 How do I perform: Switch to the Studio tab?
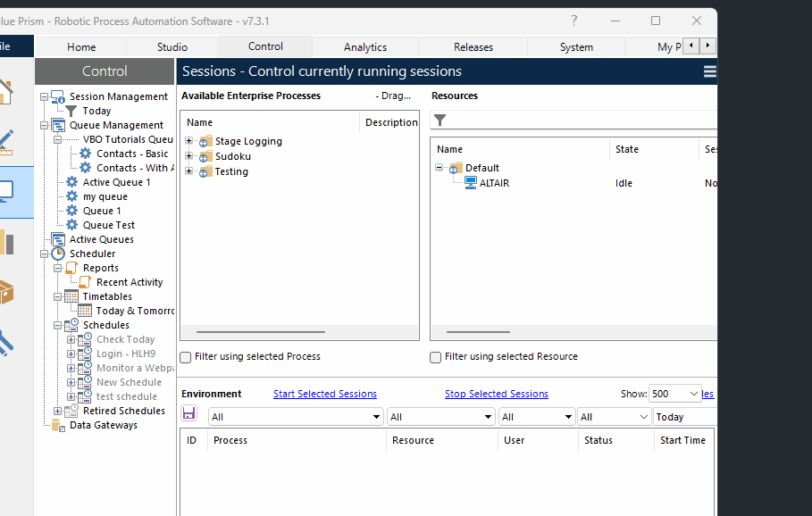pyautogui.click(x=172, y=47)
